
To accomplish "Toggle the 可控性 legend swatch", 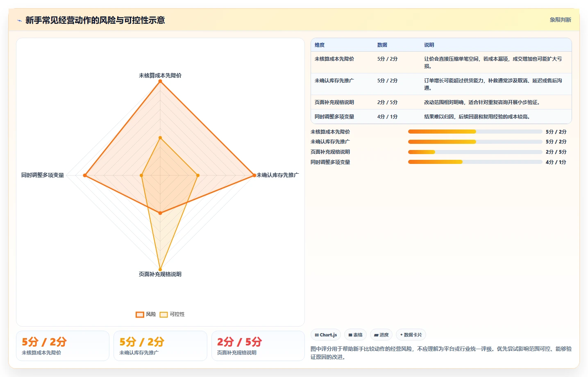I will 164,314.
